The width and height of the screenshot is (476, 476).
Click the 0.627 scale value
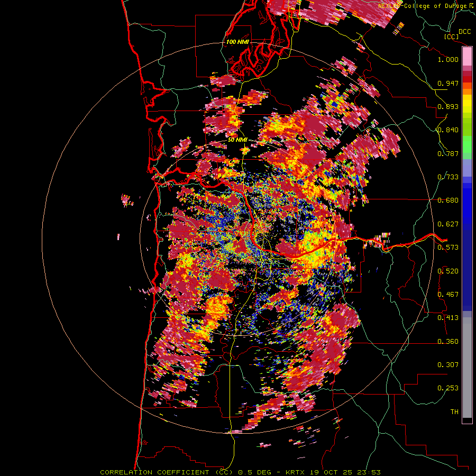click(x=448, y=224)
